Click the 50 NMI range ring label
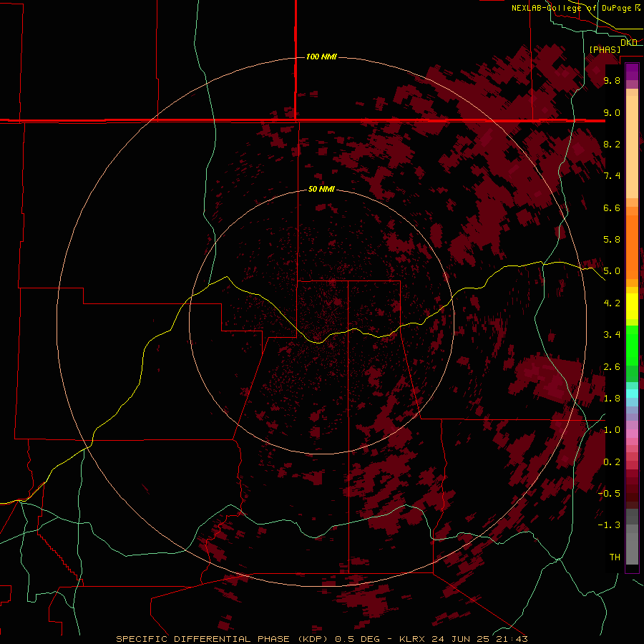Screen dimensions: 644x644 point(321,189)
